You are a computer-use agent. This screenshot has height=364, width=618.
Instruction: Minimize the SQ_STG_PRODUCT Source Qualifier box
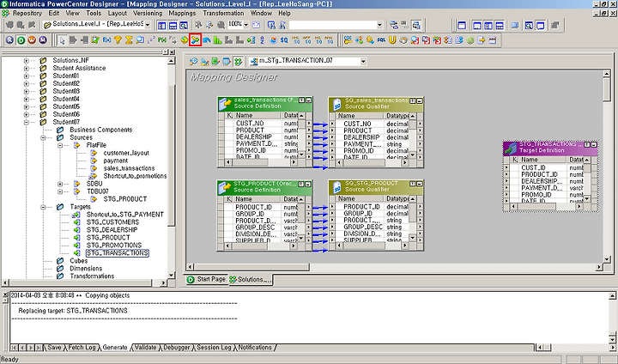[x=420, y=184]
